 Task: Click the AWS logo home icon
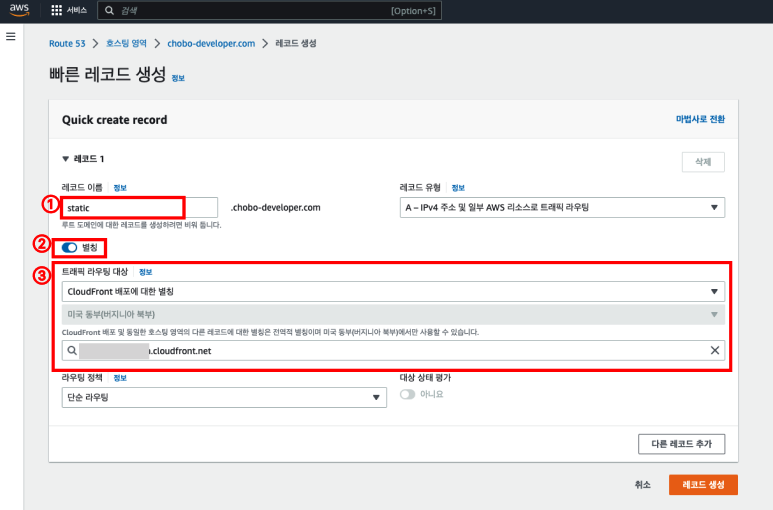[x=19, y=10]
